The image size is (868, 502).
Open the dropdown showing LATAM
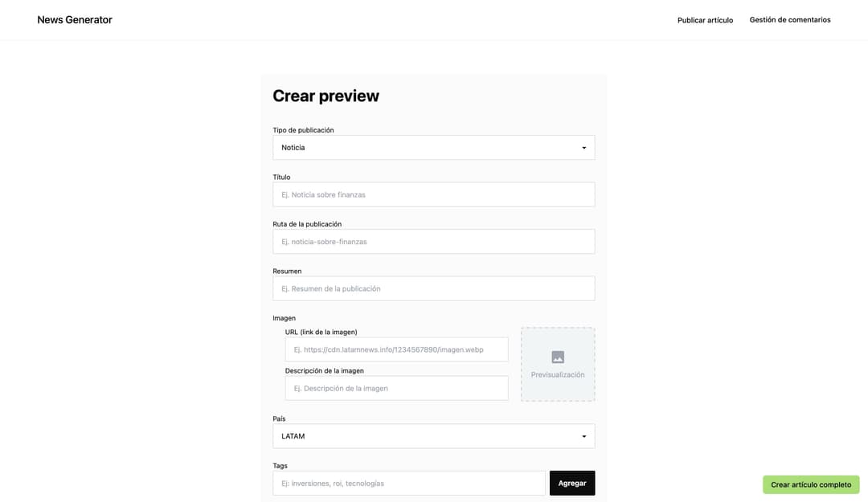coord(426,436)
